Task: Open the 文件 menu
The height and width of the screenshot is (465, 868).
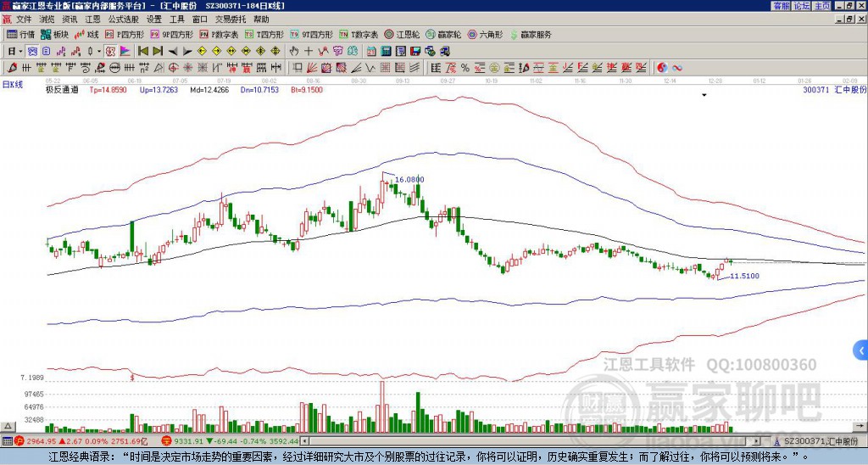Action: 24,20
